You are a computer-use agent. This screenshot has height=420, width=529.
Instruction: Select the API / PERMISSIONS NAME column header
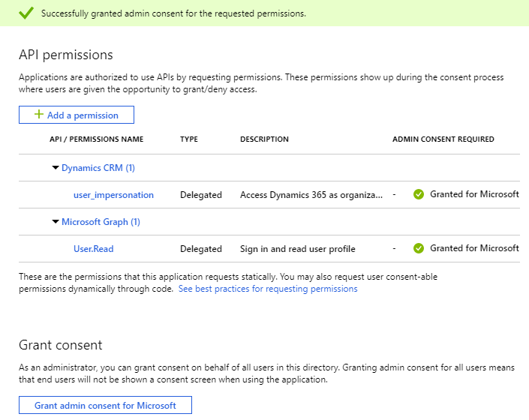(97, 139)
